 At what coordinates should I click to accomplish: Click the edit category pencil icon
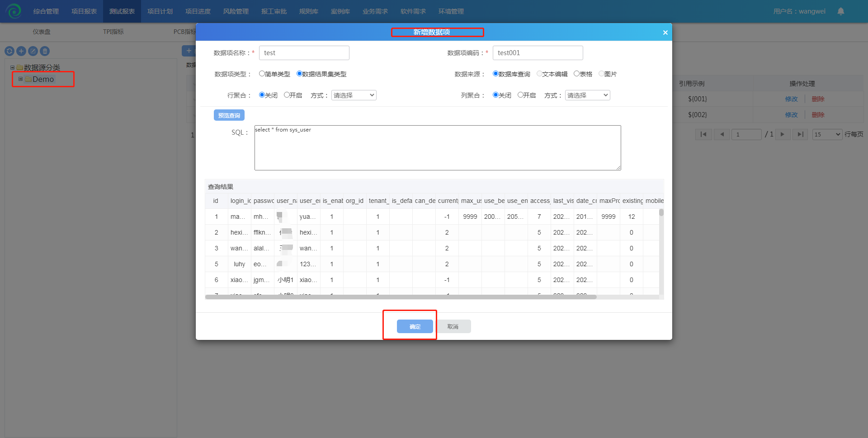pos(33,51)
